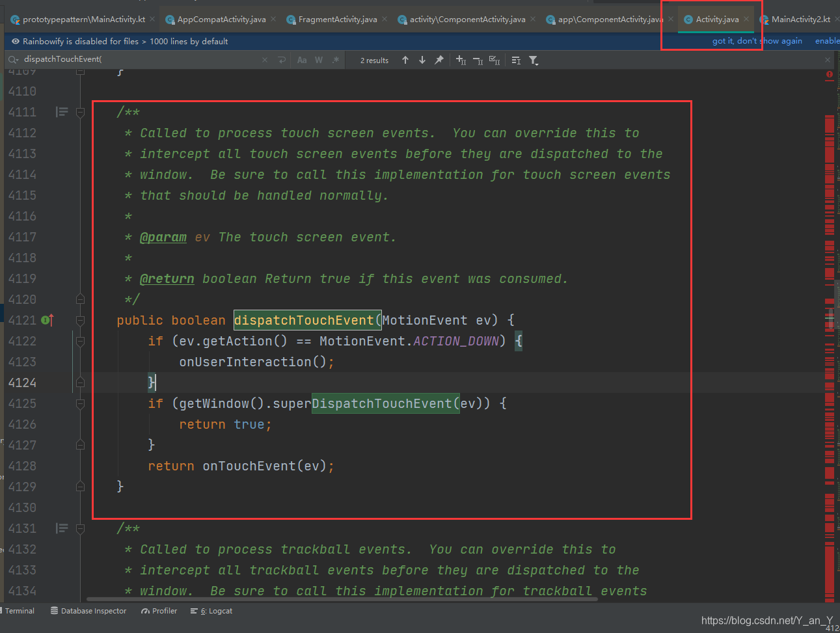Open the Database Inspector tool window

click(88, 611)
